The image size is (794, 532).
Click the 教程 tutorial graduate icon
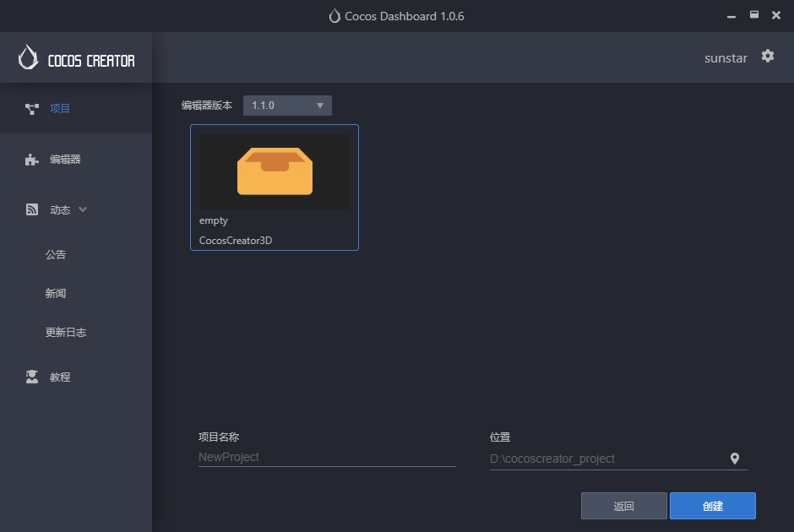(32, 377)
